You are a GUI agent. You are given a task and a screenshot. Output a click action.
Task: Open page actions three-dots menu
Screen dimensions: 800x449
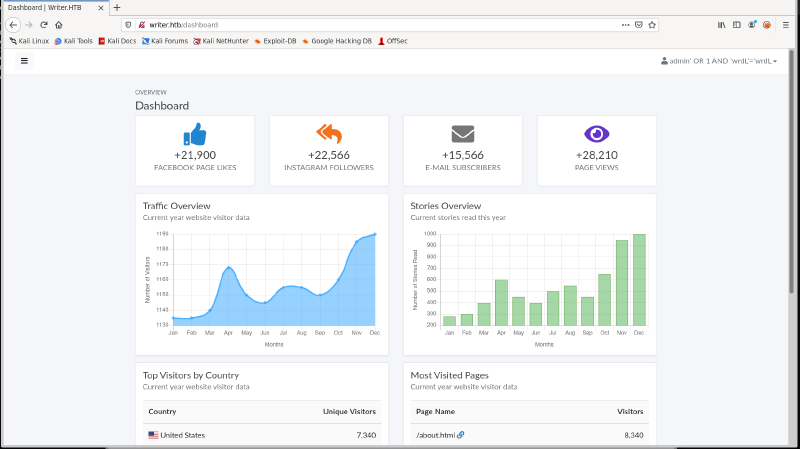[x=624, y=24]
